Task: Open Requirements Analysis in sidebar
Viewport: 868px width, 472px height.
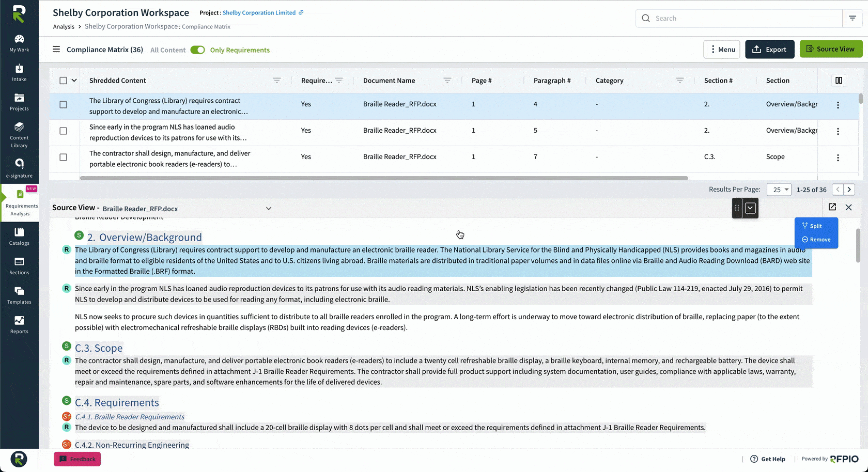Action: point(20,203)
